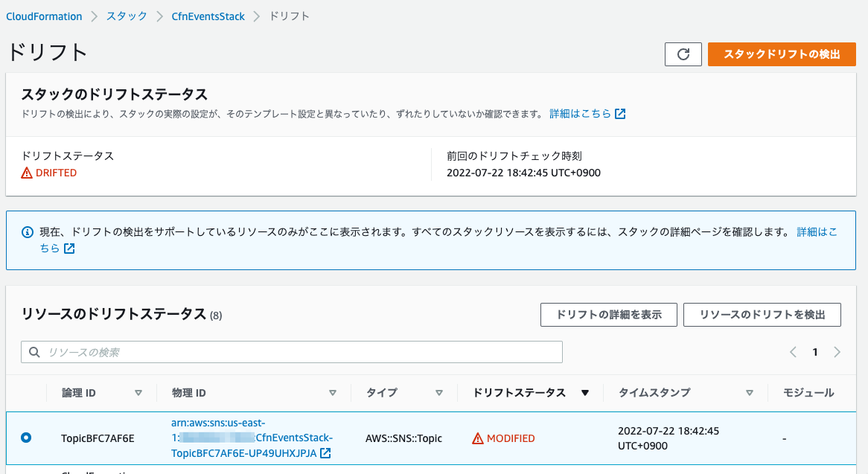Click the TopicBFC7AF6E logical ID cell
Viewport: 868px width, 474px height.
tap(98, 438)
